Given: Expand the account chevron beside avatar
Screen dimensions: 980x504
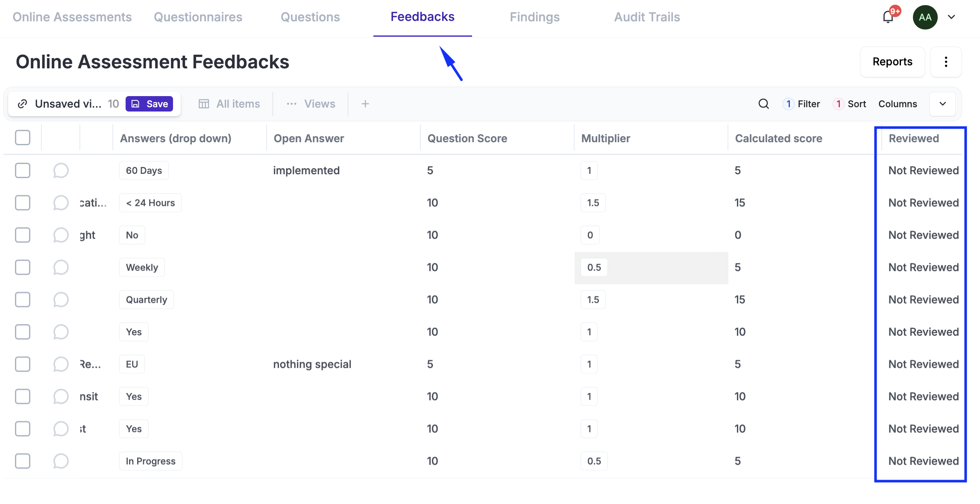Looking at the screenshot, I should (x=951, y=17).
